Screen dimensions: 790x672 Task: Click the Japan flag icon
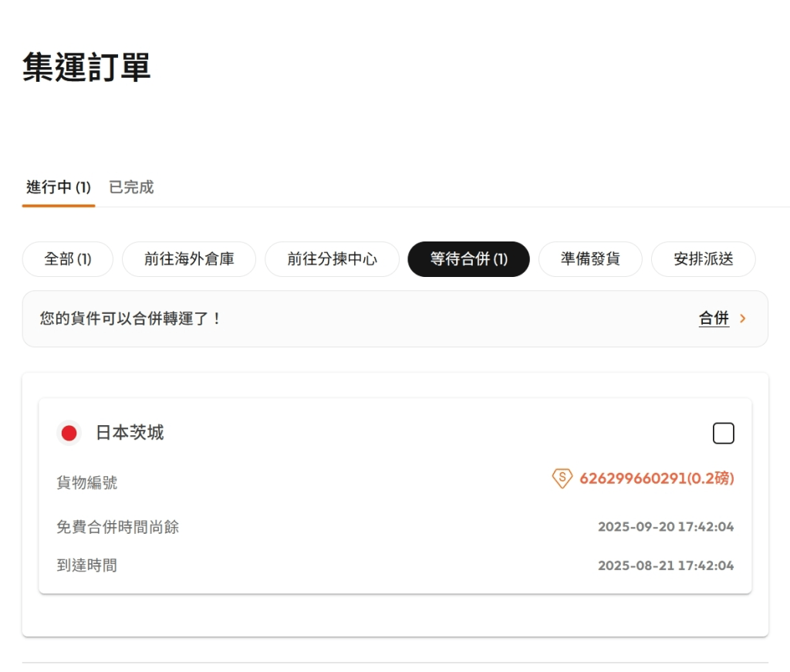click(x=69, y=433)
